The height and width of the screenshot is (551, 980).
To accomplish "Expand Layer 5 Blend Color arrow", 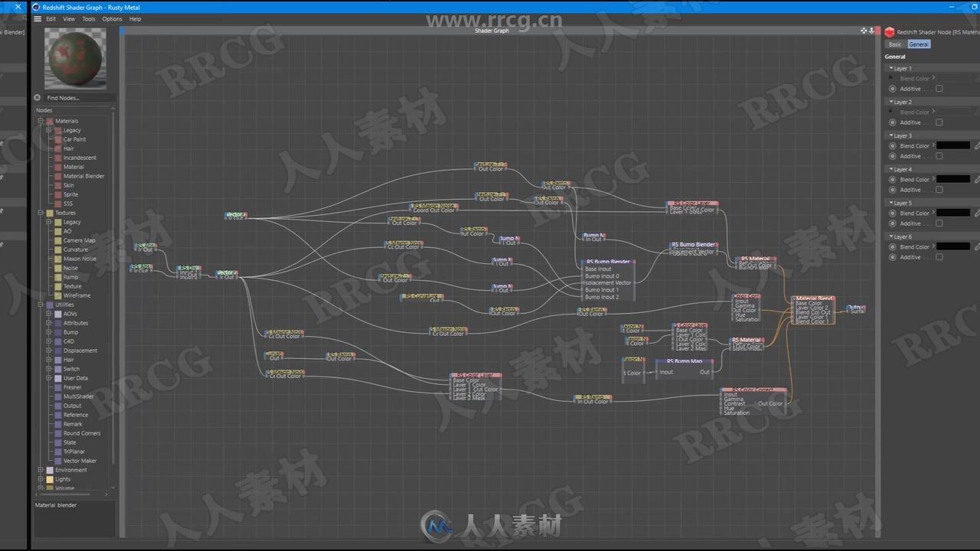I will point(933,213).
